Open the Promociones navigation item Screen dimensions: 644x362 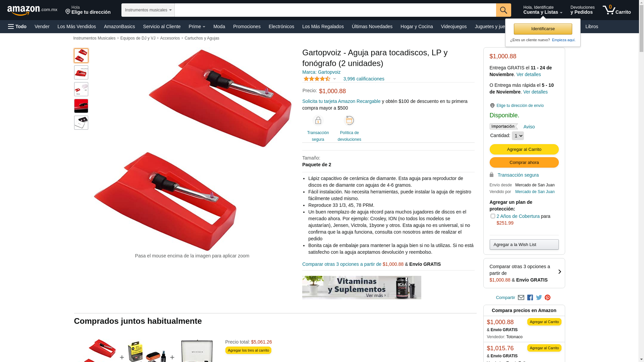(247, 26)
